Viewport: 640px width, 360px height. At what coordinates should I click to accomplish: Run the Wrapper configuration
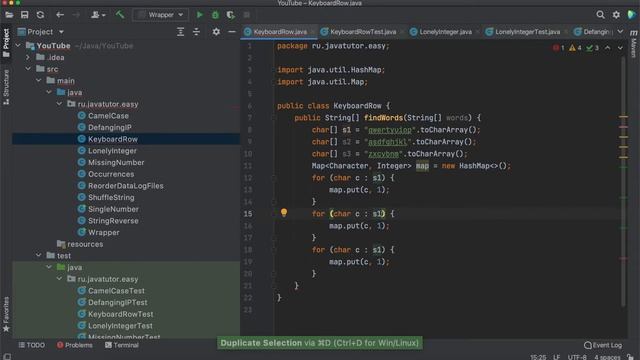coord(200,15)
